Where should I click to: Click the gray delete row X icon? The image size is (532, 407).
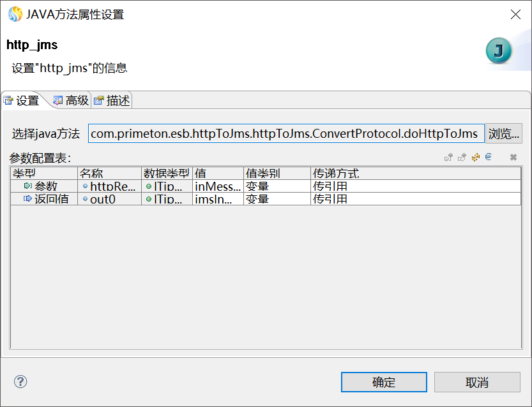[x=513, y=157]
